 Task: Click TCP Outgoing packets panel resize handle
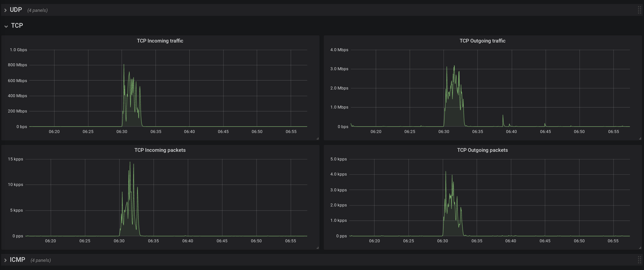640,248
